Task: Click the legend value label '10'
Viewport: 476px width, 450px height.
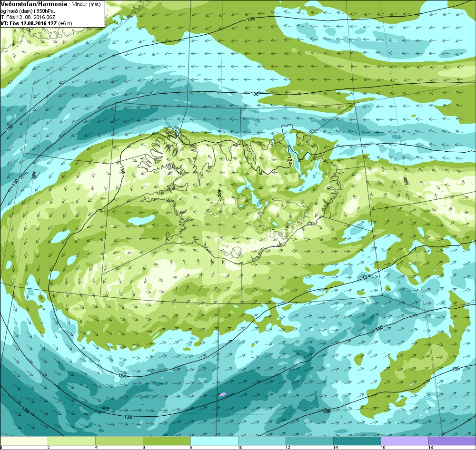Action: pyautogui.click(x=240, y=448)
